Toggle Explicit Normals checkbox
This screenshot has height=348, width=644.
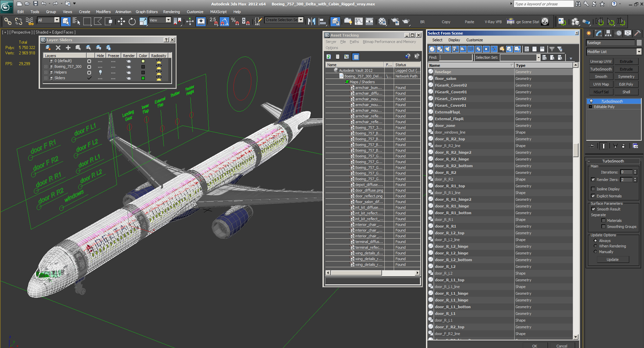click(x=593, y=196)
